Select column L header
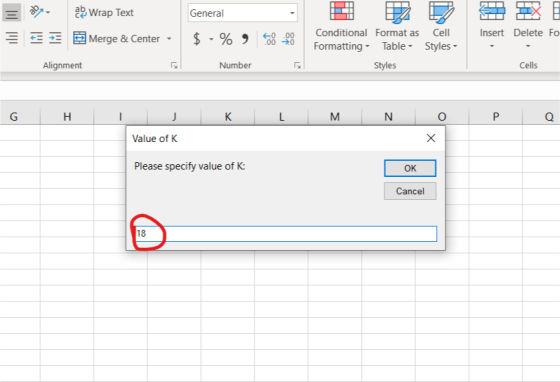560x382 pixels. pyautogui.click(x=281, y=117)
